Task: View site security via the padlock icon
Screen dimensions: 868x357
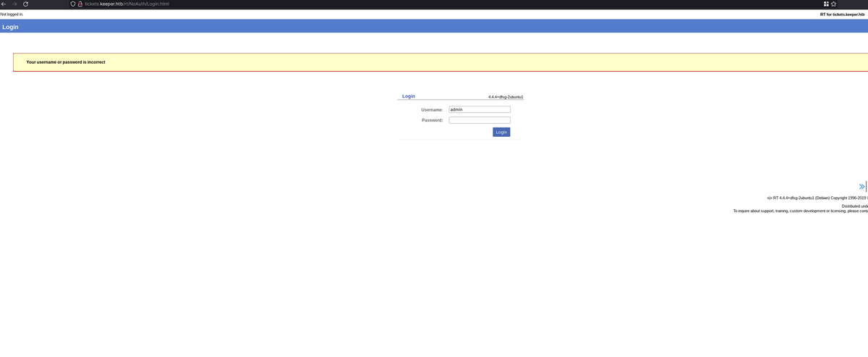Action: (x=80, y=4)
